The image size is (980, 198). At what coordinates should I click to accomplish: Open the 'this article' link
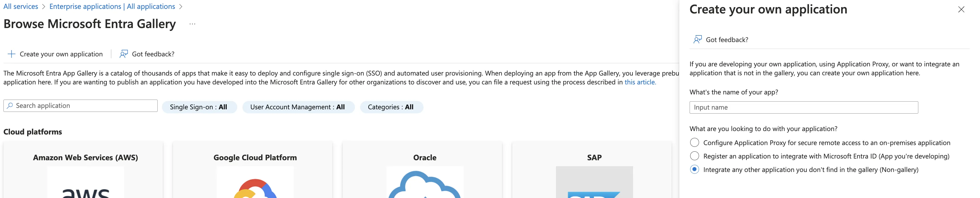(x=640, y=82)
